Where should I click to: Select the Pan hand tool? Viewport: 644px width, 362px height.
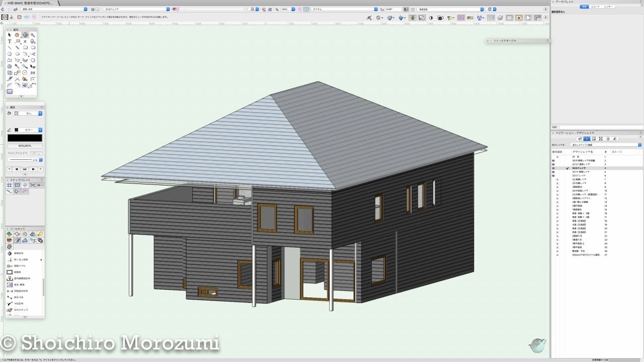pyautogui.click(x=17, y=35)
